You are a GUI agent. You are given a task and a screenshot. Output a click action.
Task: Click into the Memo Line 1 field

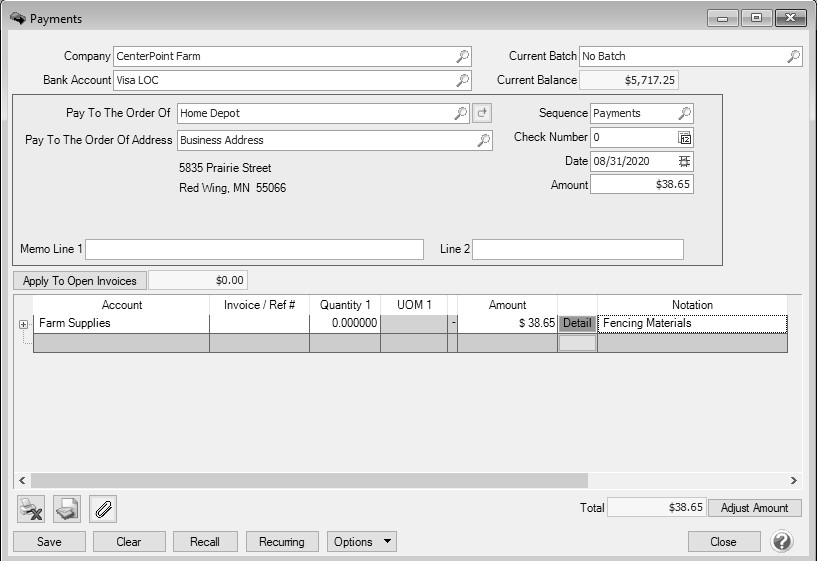point(255,249)
